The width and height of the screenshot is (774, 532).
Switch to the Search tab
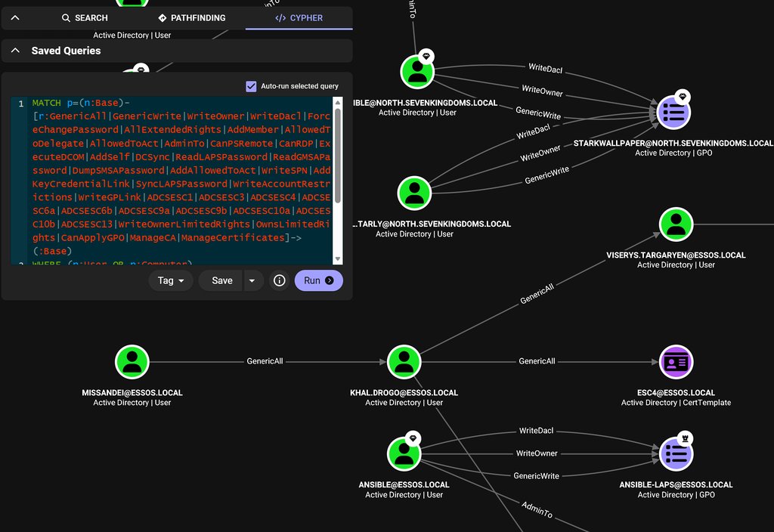click(x=85, y=18)
